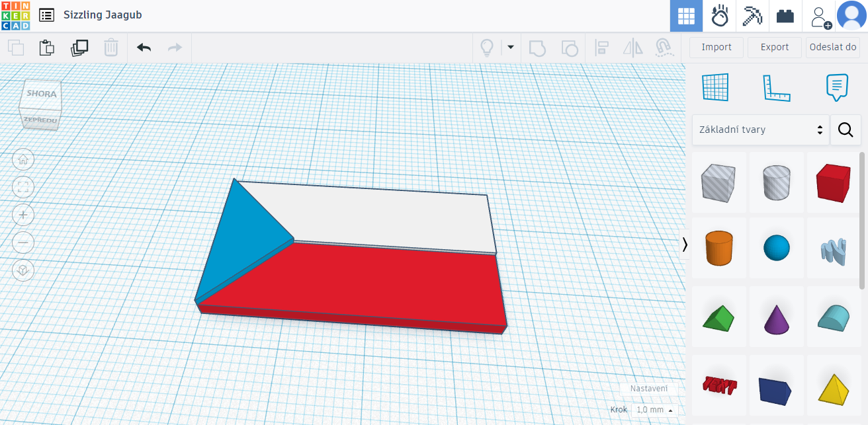Image resolution: width=868 pixels, height=425 pixels.
Task: Click the Tinkercad logo
Action: [x=15, y=15]
